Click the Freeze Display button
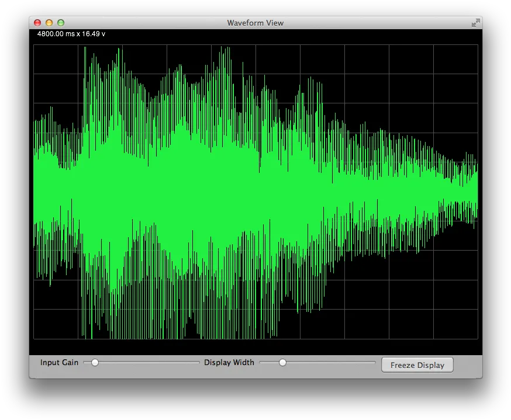This screenshot has width=511, height=420. (x=417, y=365)
